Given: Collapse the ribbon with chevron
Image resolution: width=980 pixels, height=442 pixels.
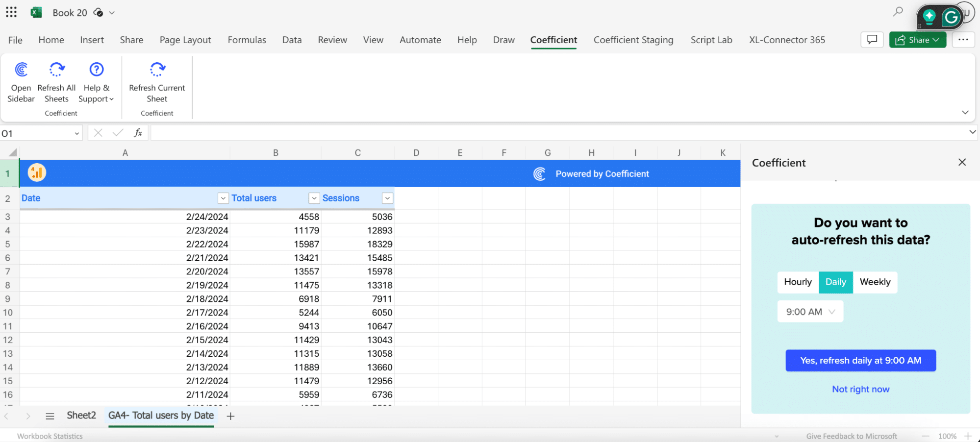Looking at the screenshot, I should 965,112.
